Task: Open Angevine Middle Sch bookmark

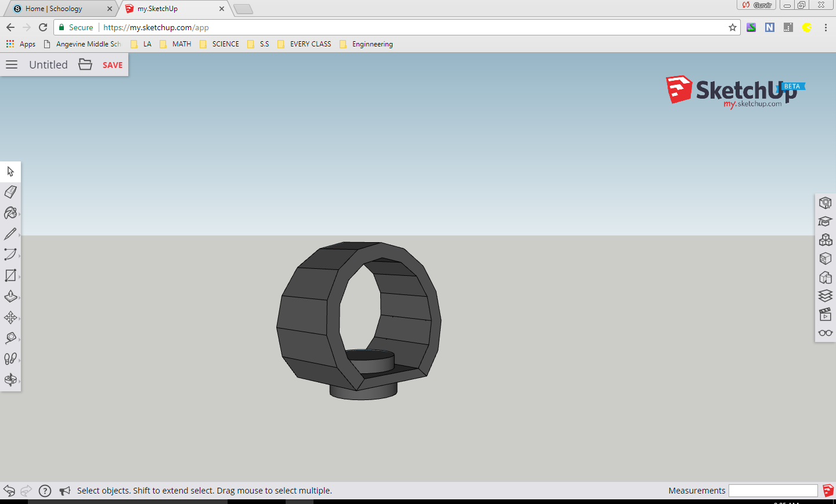Action: [82, 44]
